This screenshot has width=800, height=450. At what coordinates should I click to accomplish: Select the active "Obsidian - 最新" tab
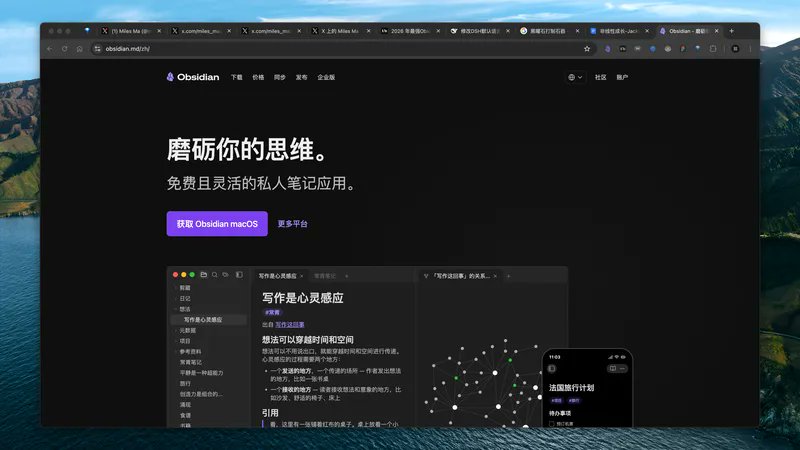click(x=688, y=31)
